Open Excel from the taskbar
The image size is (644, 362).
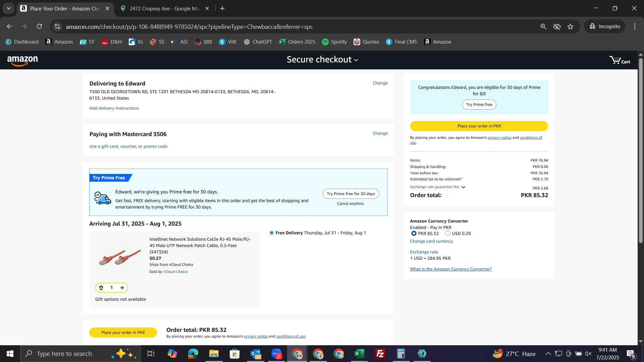(359, 354)
